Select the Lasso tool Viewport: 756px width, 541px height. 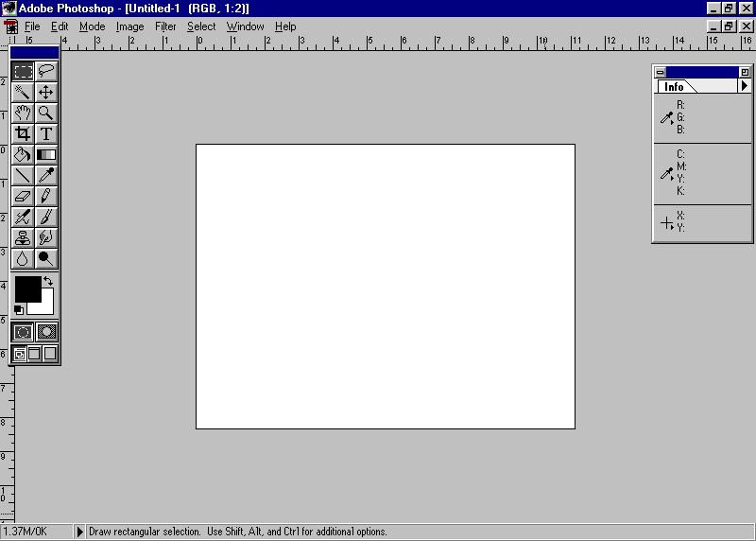46,72
